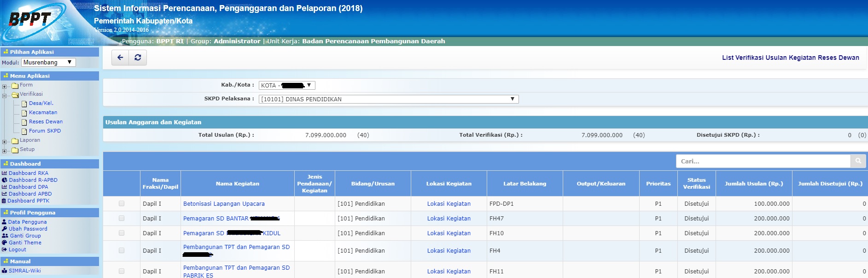Open Pemagaran SD BANTAR activity link
The height and width of the screenshot is (278, 868).
(x=231, y=218)
